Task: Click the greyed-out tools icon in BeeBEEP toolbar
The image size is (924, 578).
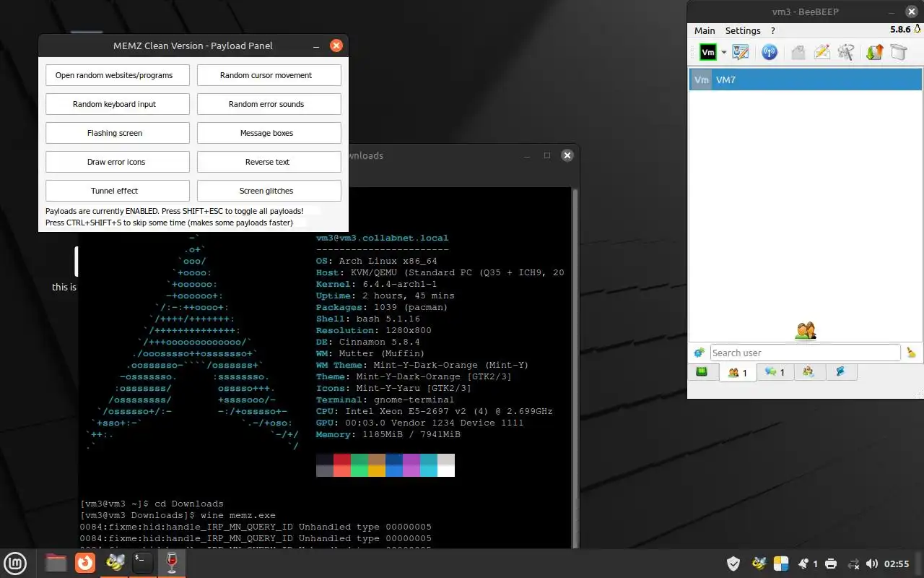Action: 846,52
